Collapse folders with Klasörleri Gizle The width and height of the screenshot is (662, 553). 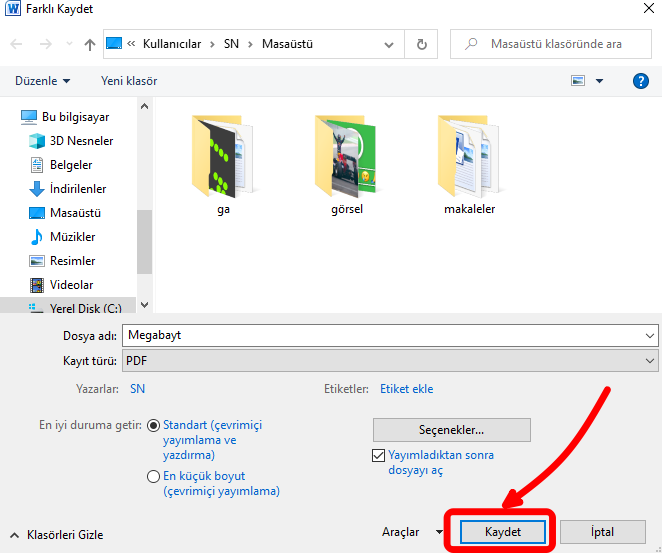coord(56,535)
